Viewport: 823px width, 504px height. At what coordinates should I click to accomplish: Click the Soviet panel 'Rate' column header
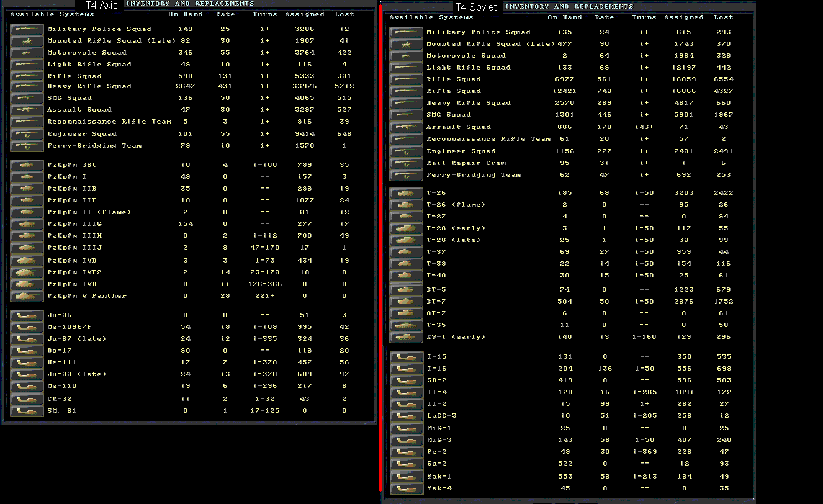[605, 17]
